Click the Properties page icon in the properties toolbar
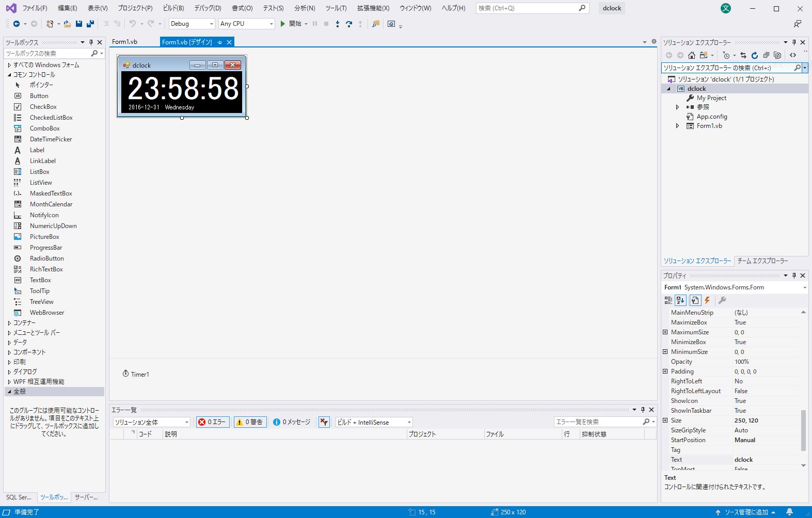The height and width of the screenshot is (518, 812). [x=695, y=300]
